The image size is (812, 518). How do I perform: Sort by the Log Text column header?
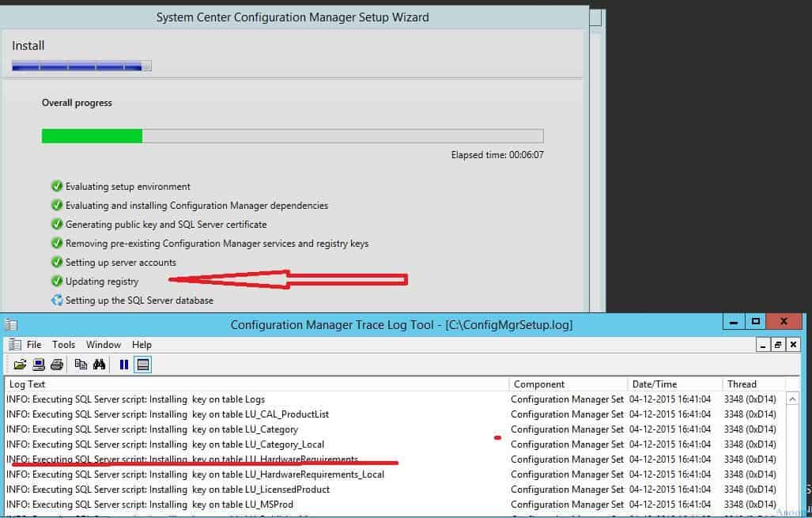pos(257,384)
